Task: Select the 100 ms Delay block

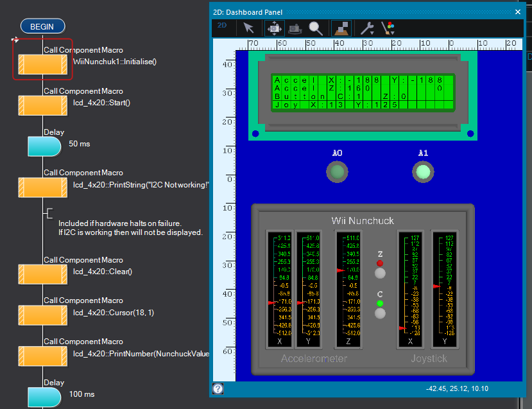Action: coord(44,397)
